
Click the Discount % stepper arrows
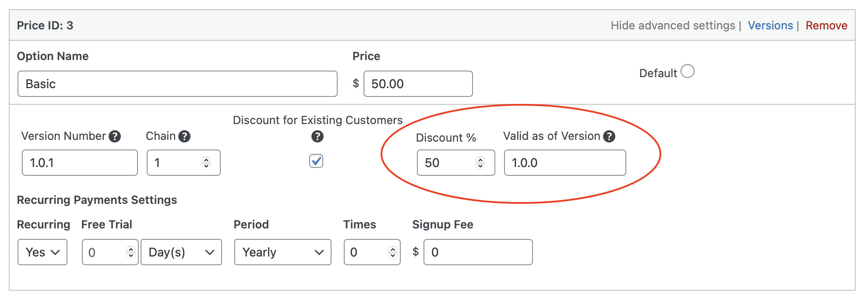pos(480,163)
